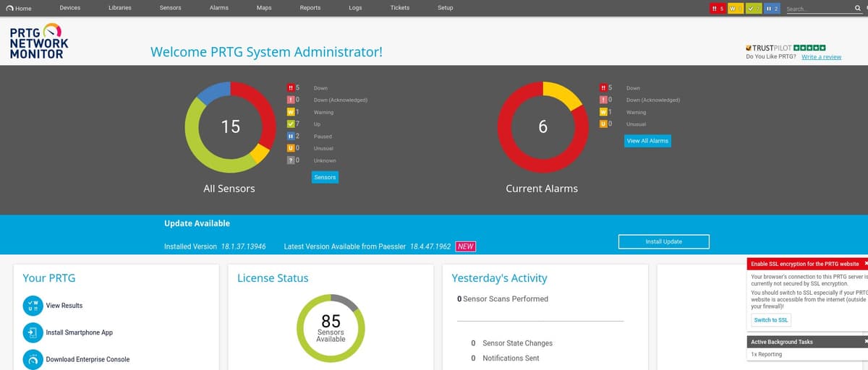Dismiss the Active Background Tasks panel
868x370 pixels.
(x=865, y=342)
